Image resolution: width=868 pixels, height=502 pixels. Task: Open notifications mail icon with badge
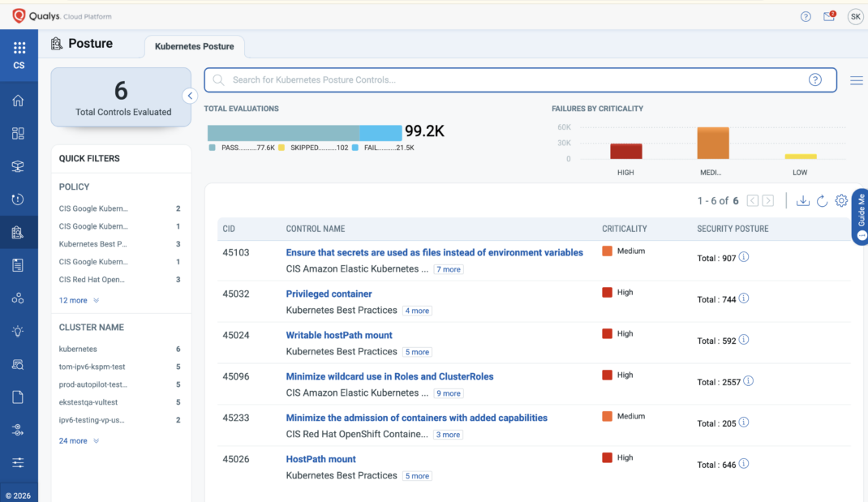pyautogui.click(x=829, y=16)
